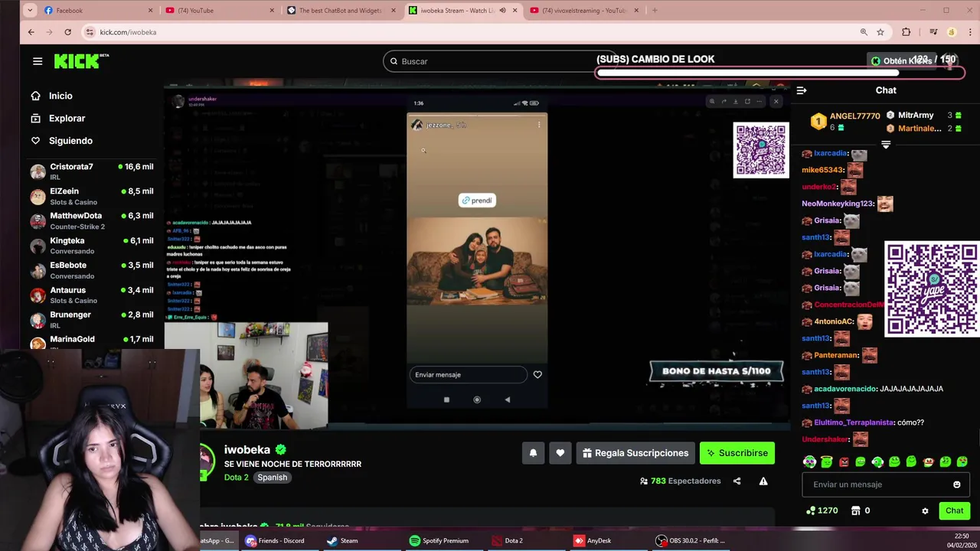Viewport: 980px width, 551px height.
Task: Click Elultimo_Terraplanista username in chat
Action: coord(853,422)
